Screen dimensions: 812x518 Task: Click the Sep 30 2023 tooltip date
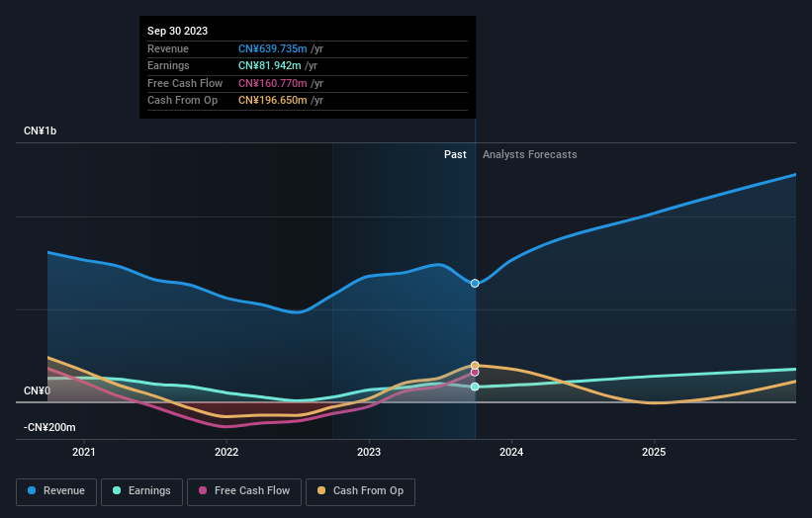click(178, 31)
